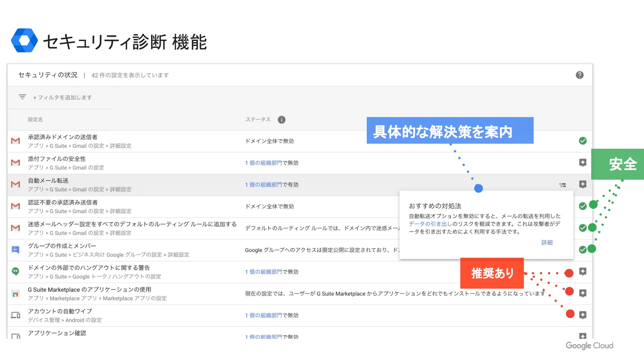Open the help question mark icon

[x=579, y=75]
